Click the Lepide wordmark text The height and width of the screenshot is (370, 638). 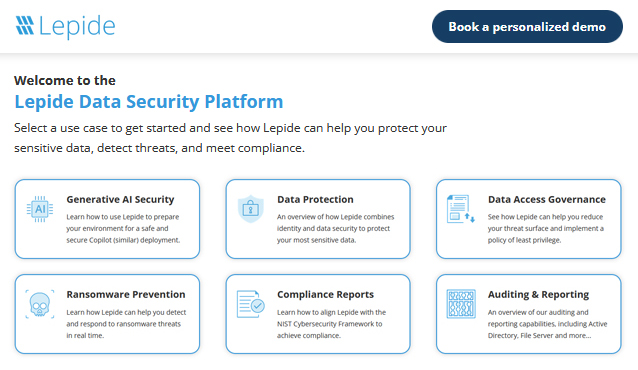click(x=77, y=27)
